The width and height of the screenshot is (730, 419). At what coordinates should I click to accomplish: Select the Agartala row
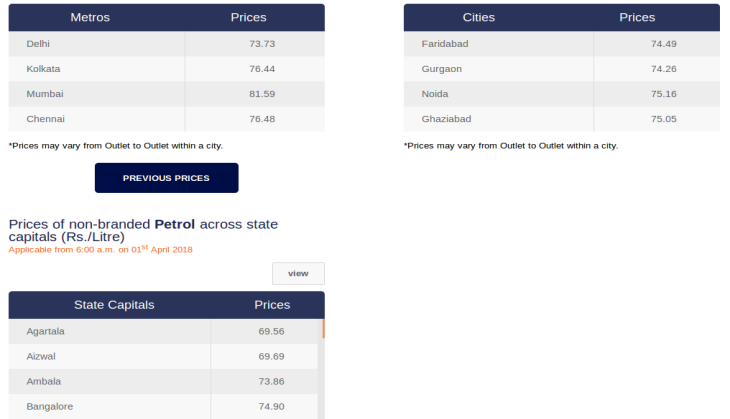pos(163,331)
